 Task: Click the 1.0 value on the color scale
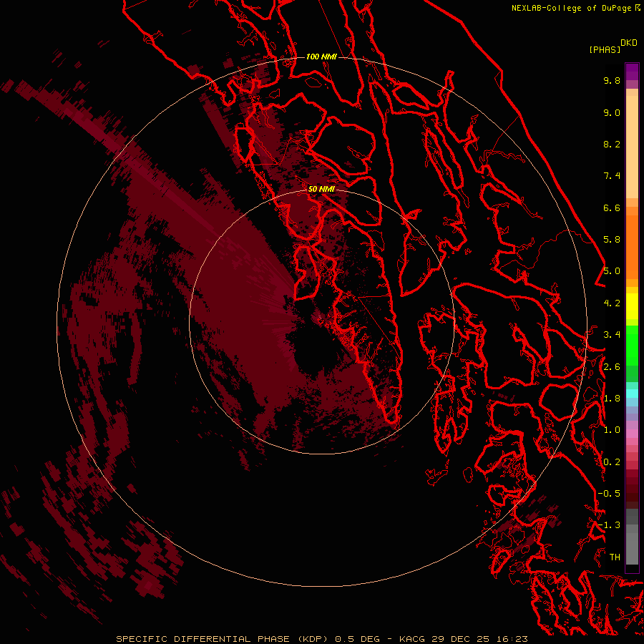612,430
